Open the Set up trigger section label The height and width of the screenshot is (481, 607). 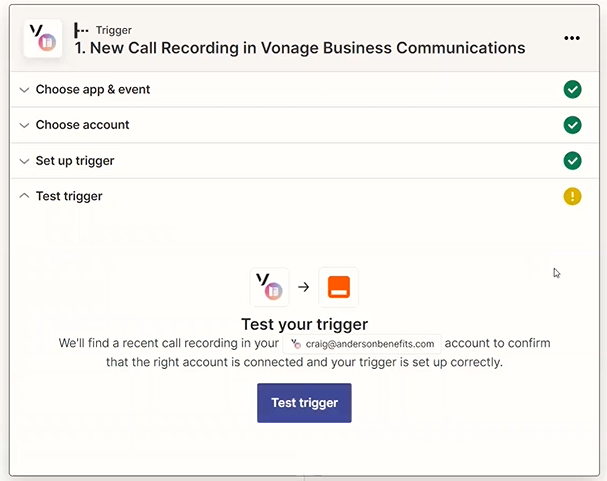click(x=75, y=161)
